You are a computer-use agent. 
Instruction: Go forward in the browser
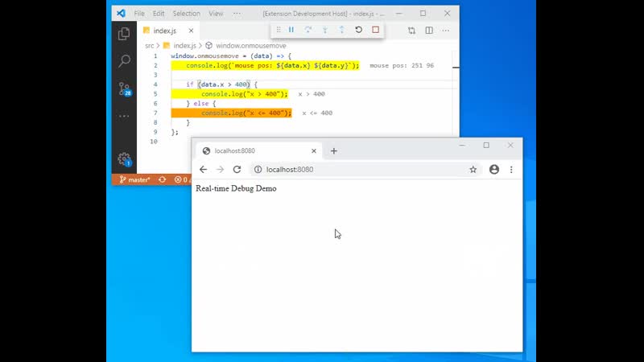point(220,170)
